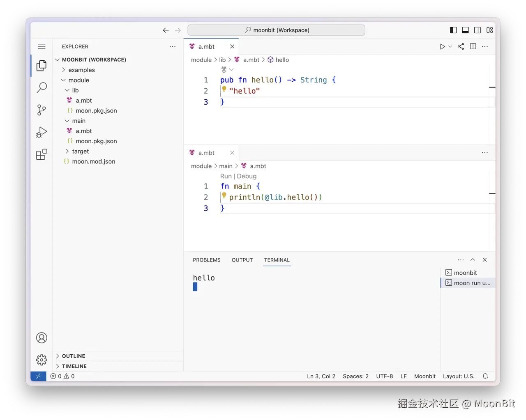The image size is (526, 420).
Task: Open the moonbit (Workspace) command search box
Action: coord(276,30)
